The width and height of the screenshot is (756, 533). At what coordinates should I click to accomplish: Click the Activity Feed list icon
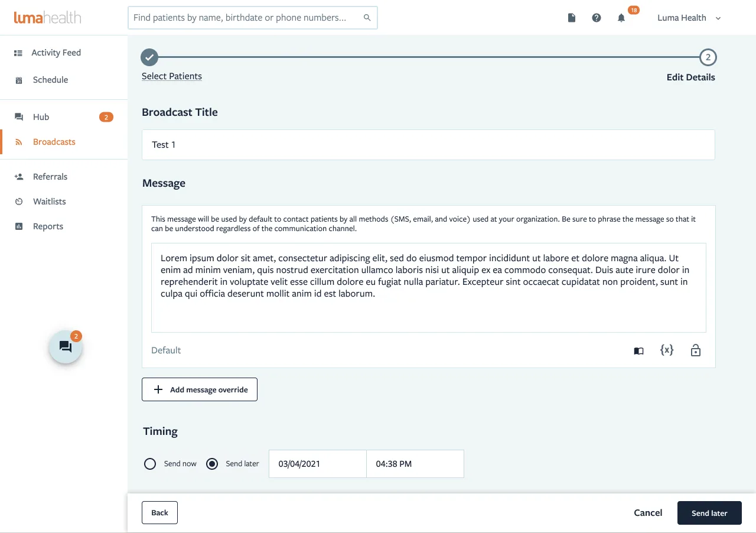tap(18, 53)
